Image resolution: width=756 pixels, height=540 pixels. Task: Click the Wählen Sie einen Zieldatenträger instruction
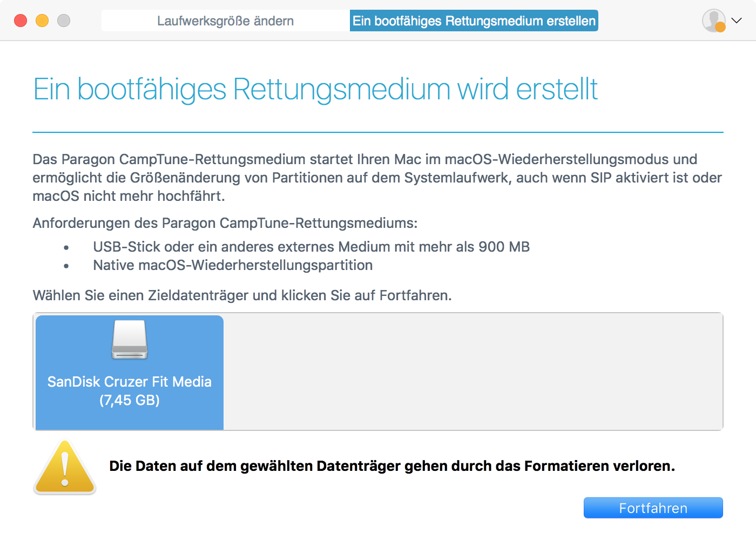242,295
